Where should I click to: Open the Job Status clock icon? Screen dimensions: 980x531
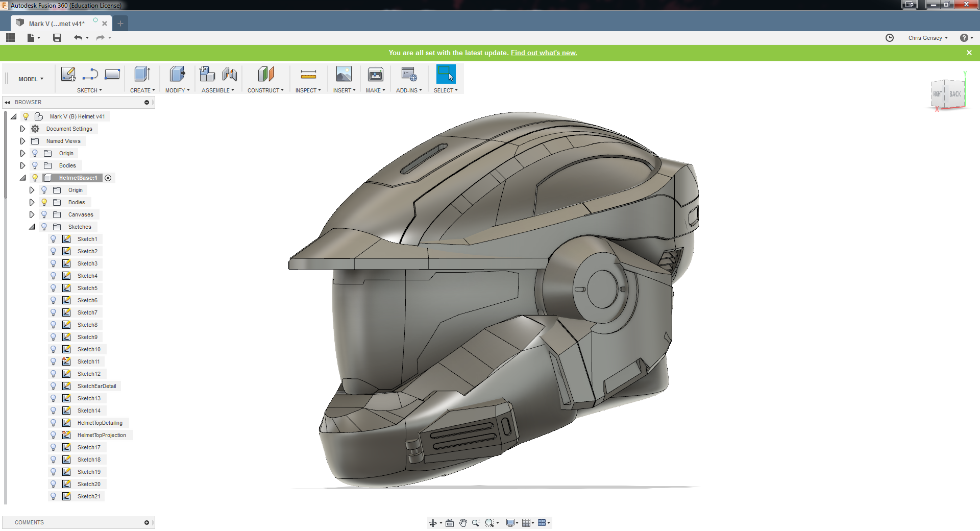(890, 38)
